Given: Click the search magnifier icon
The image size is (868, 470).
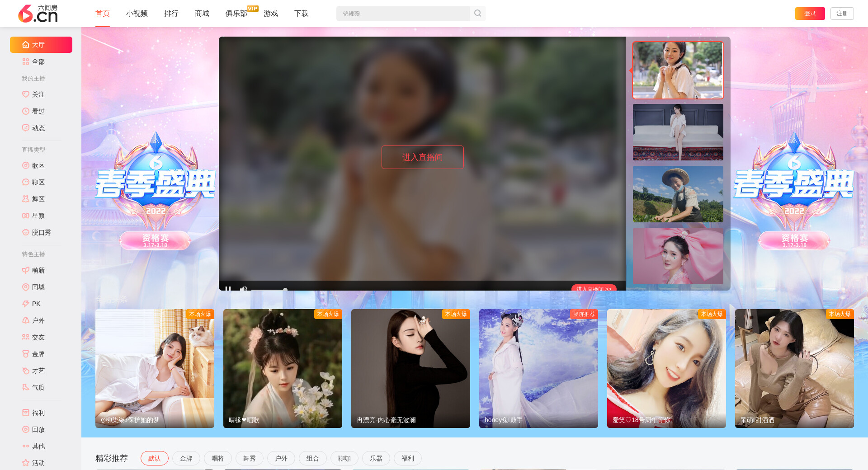Looking at the screenshot, I should pyautogui.click(x=477, y=14).
